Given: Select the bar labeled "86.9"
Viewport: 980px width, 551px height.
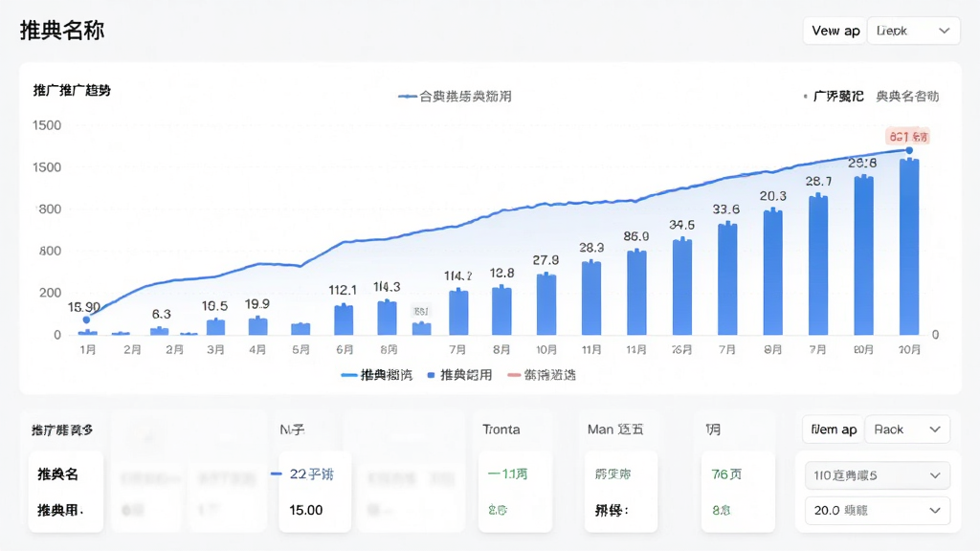Looking at the screenshot, I should pyautogui.click(x=636, y=293).
